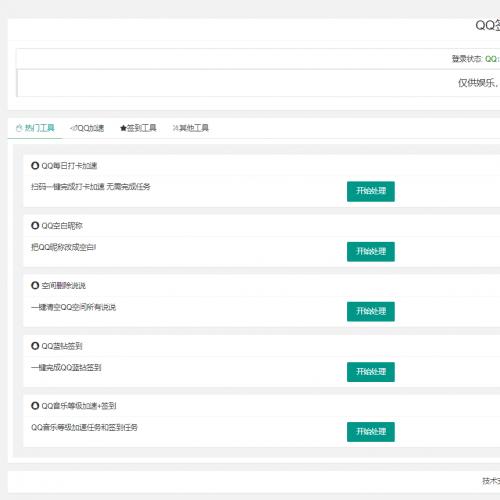Switch to the 签到工具 tab
The height and width of the screenshot is (500, 500).
click(138, 128)
